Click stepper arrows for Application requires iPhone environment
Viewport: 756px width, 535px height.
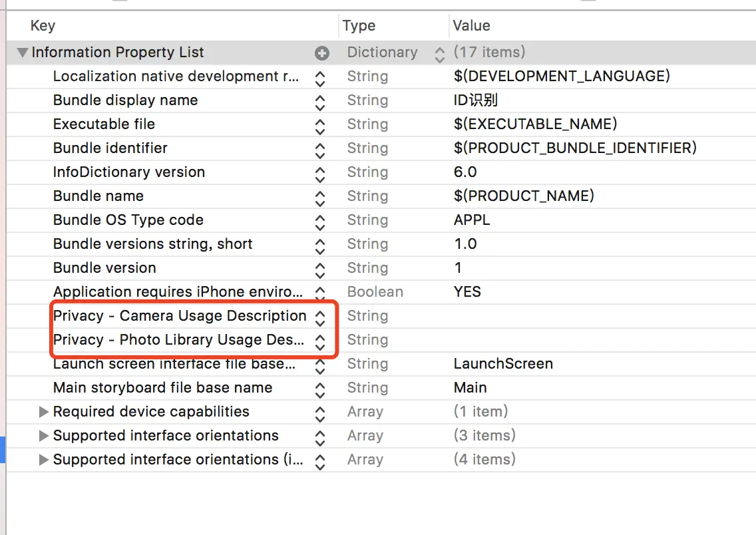click(x=320, y=291)
